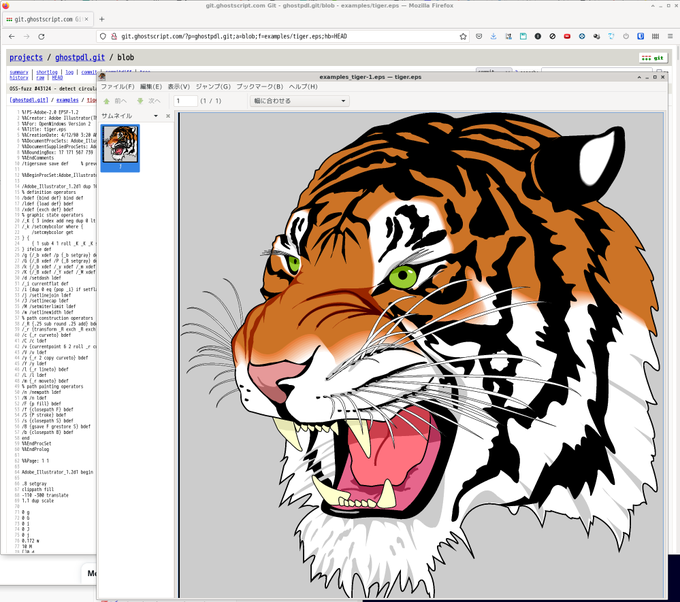Click the viewer window app icon in titlebar
The height and width of the screenshot is (602, 680).
click(x=102, y=77)
